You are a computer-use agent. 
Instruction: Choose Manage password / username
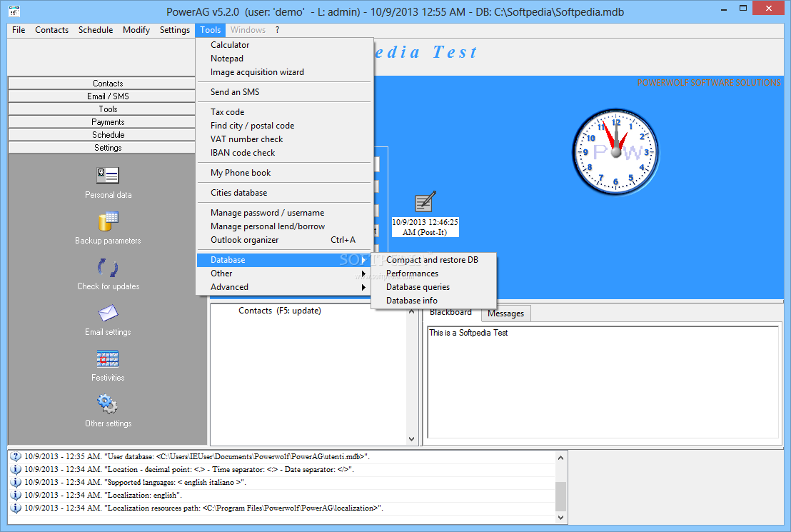(284, 213)
